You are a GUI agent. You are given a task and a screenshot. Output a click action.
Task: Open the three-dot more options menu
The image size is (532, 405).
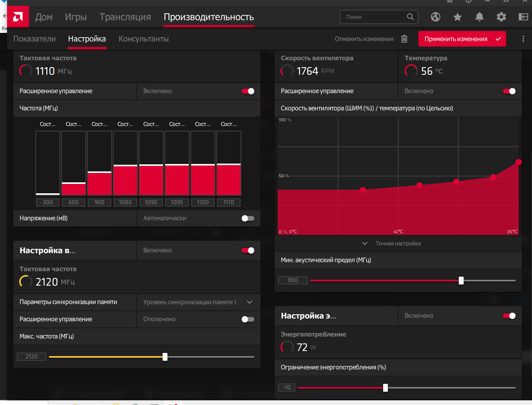523,39
